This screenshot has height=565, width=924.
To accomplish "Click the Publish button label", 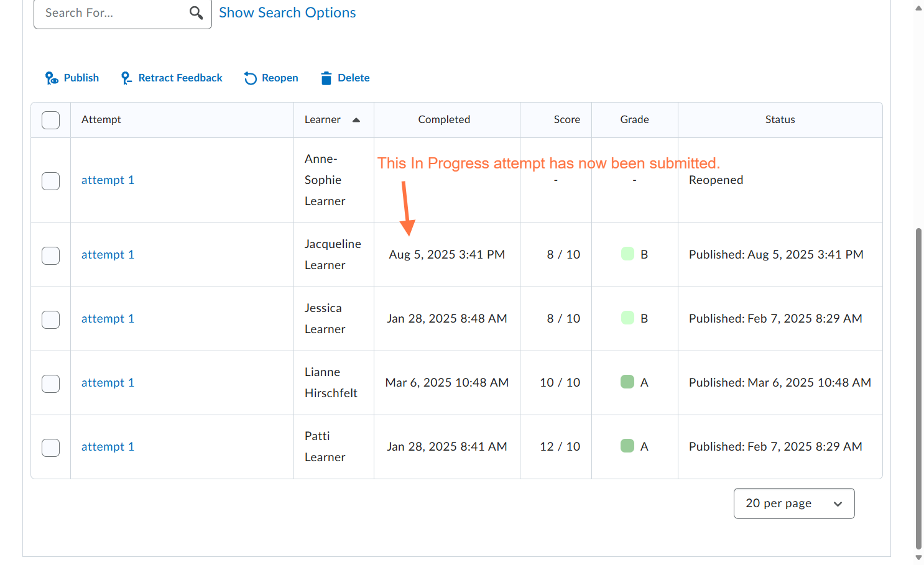I will click(81, 78).
